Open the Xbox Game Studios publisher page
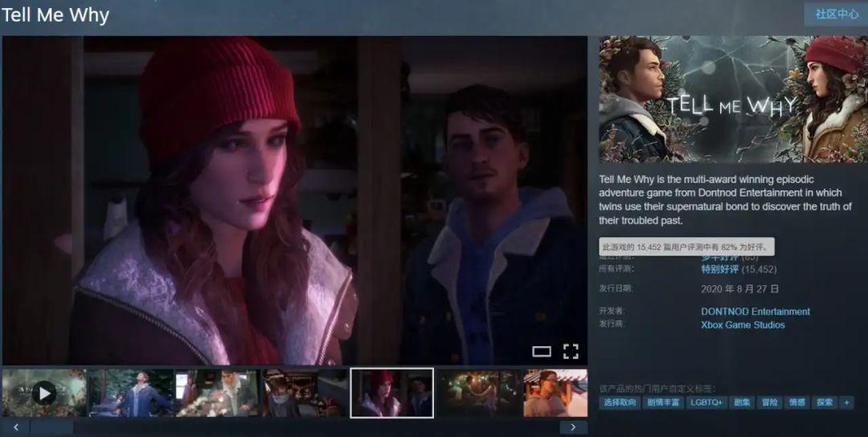The image size is (868, 437). 743,325
